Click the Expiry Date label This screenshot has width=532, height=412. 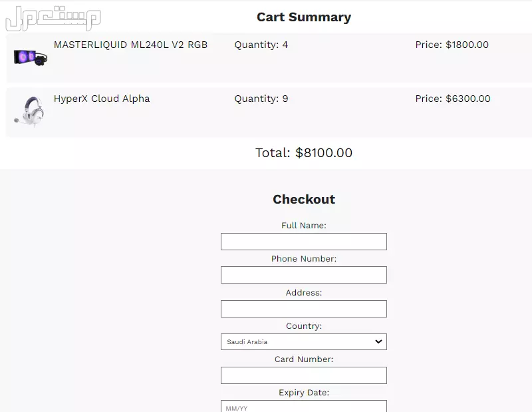coord(303,393)
